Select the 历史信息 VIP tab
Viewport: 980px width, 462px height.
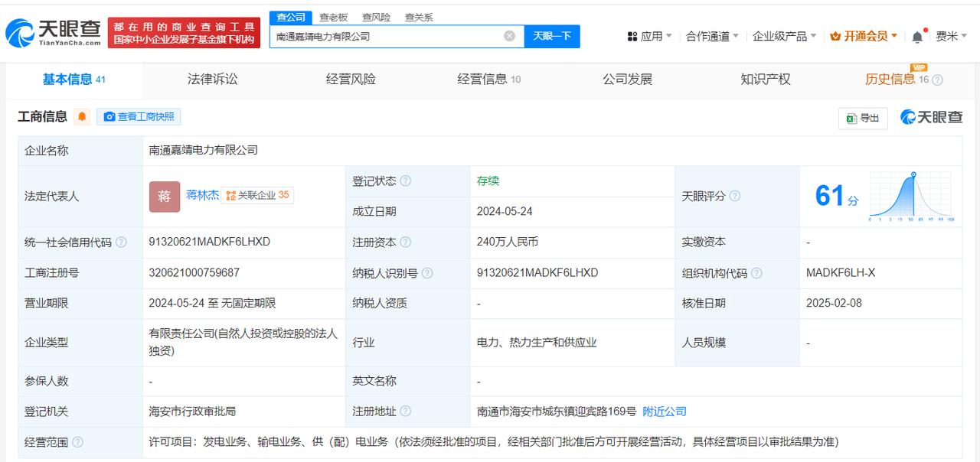click(x=897, y=80)
